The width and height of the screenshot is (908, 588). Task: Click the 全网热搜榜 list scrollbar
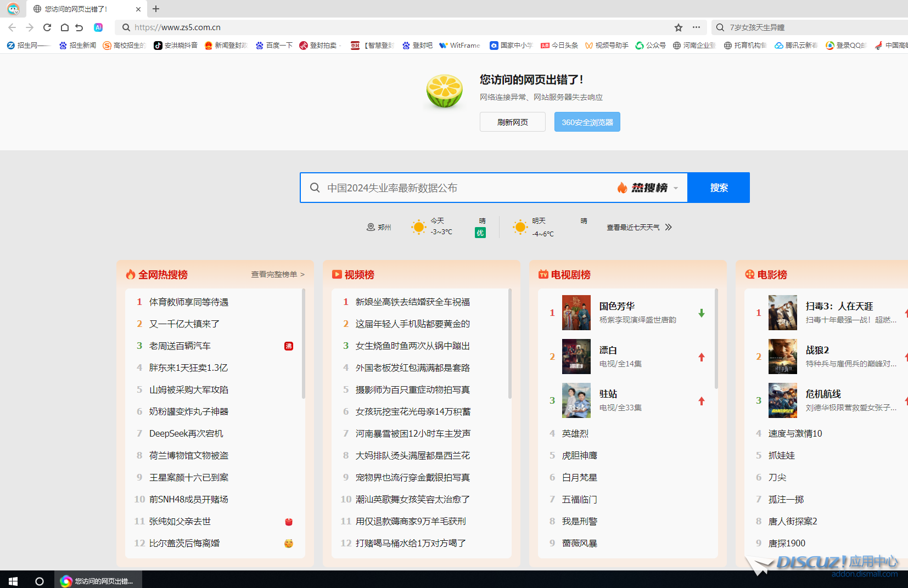coord(304,343)
